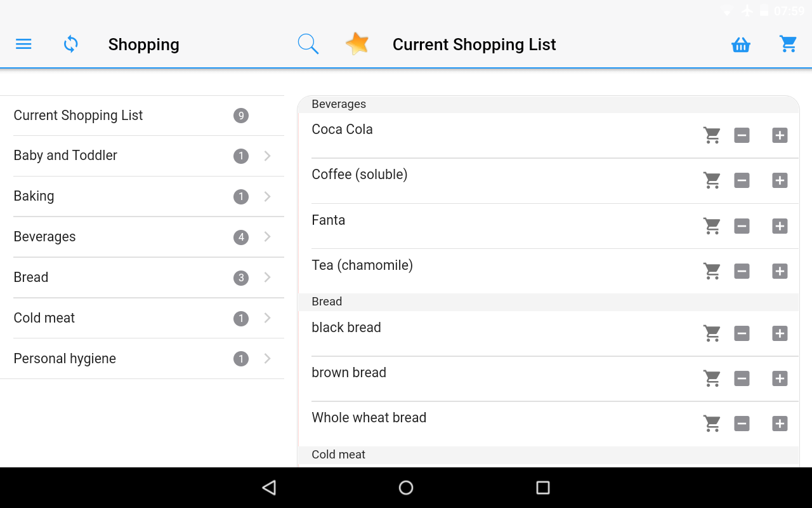The image size is (812, 508).
Task: Tap the Whole wheat bread item
Action: click(369, 418)
